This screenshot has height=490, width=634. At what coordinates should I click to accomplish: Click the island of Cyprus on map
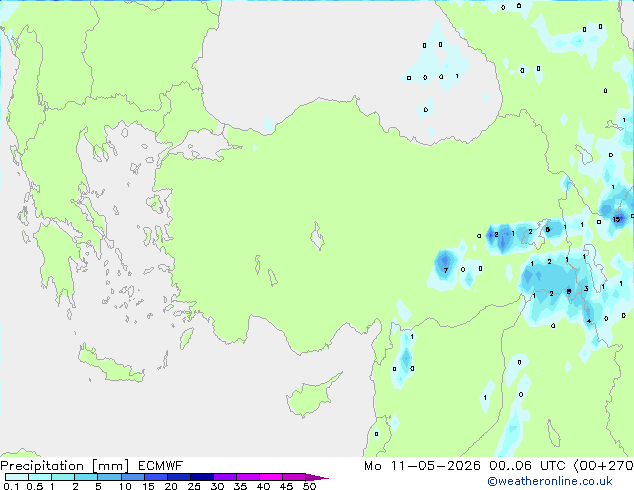point(311,397)
